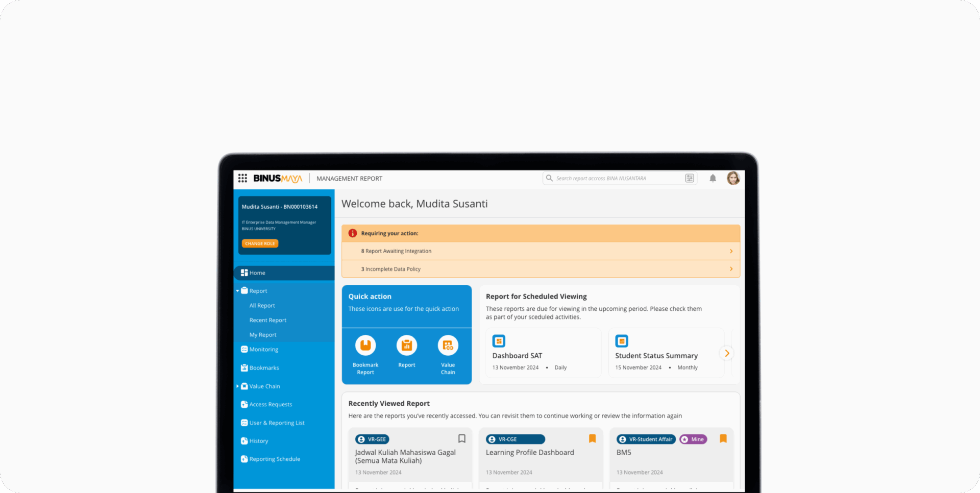Screen dimensions: 980x493
Task: Click the notification bell icon
Action: coord(713,178)
